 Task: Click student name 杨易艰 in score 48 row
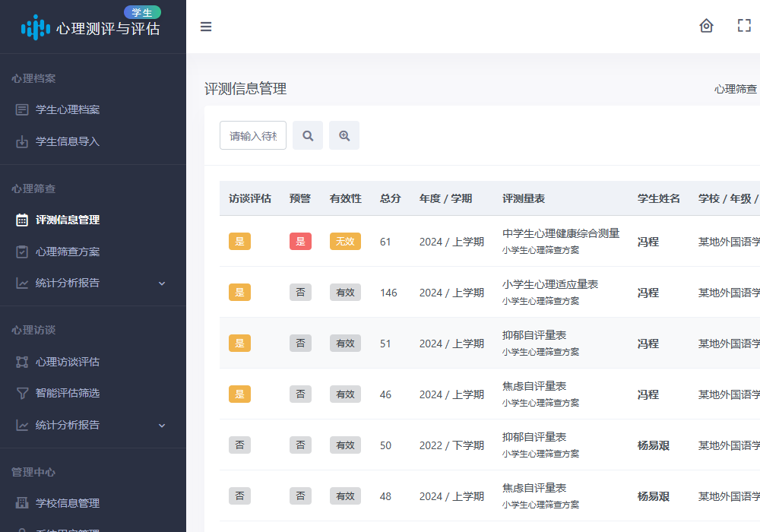pos(654,496)
